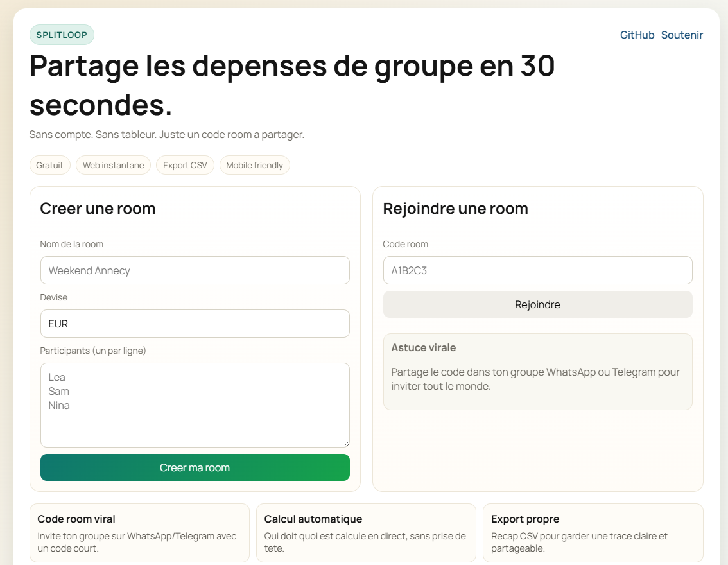Viewport: 728px width, 565px height.
Task: Click the Creer une room heading
Action: pos(98,208)
